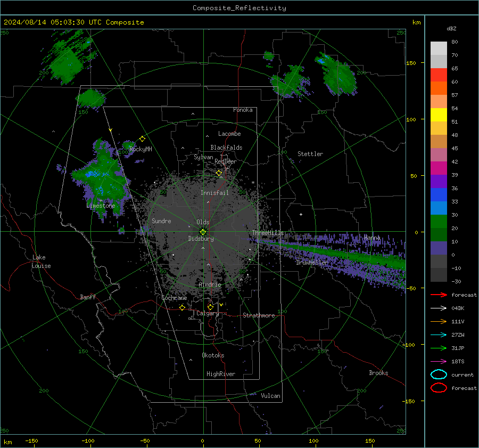Click the yellow diamond marker below Cochrane
The width and height of the screenshot is (479, 448).
pyautogui.click(x=183, y=307)
